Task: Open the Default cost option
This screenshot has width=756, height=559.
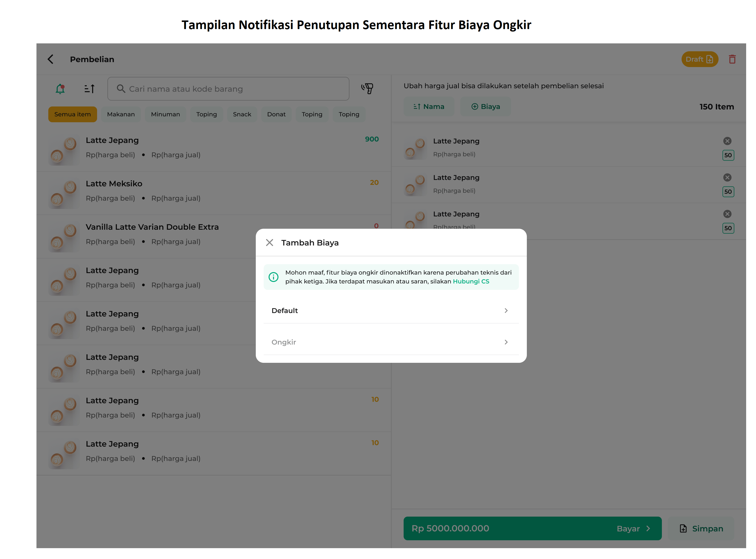Action: [391, 311]
